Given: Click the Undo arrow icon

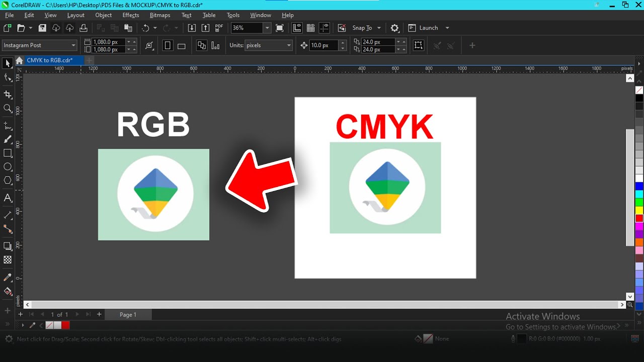Looking at the screenshot, I should click(x=145, y=28).
